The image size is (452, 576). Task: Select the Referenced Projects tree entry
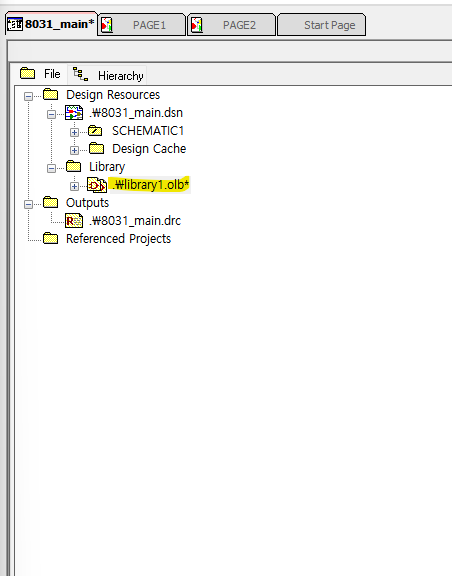pos(118,239)
